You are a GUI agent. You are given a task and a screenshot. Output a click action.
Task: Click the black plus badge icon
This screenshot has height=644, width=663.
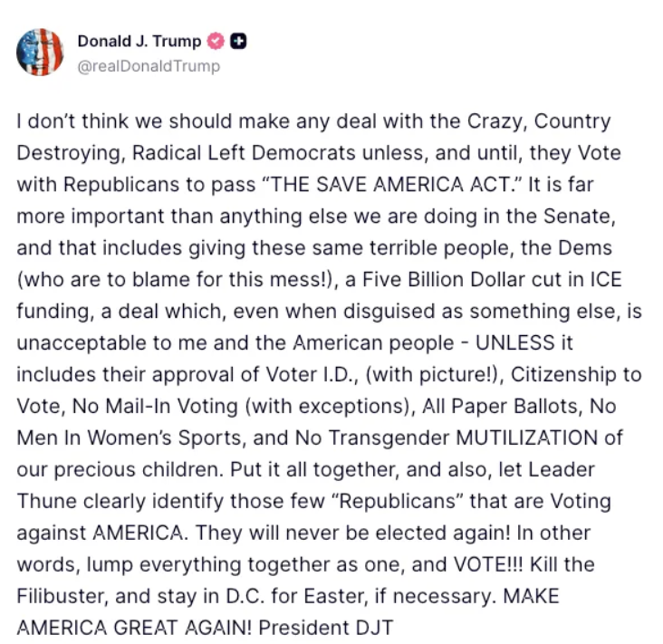tap(238, 41)
